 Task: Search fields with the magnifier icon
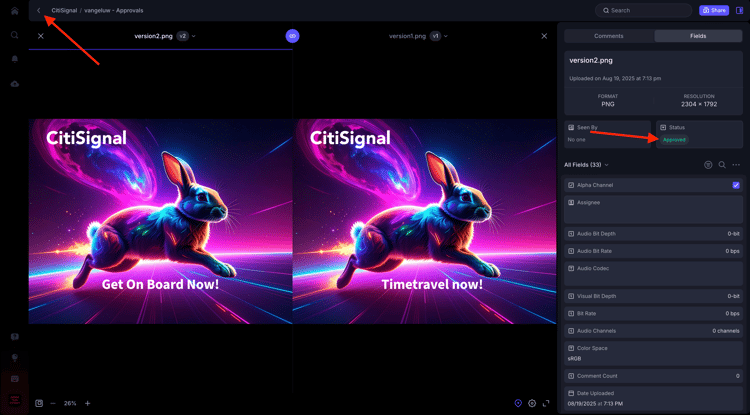tap(722, 164)
